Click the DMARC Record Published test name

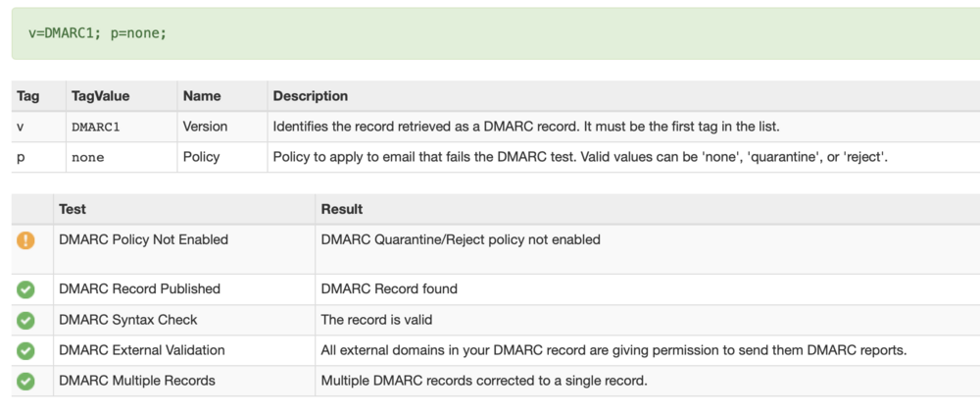139,289
